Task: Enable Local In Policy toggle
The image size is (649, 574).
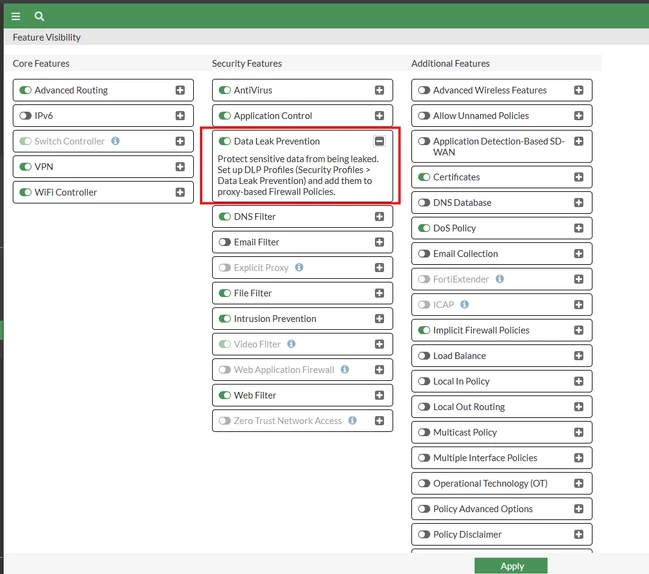Action: point(424,381)
